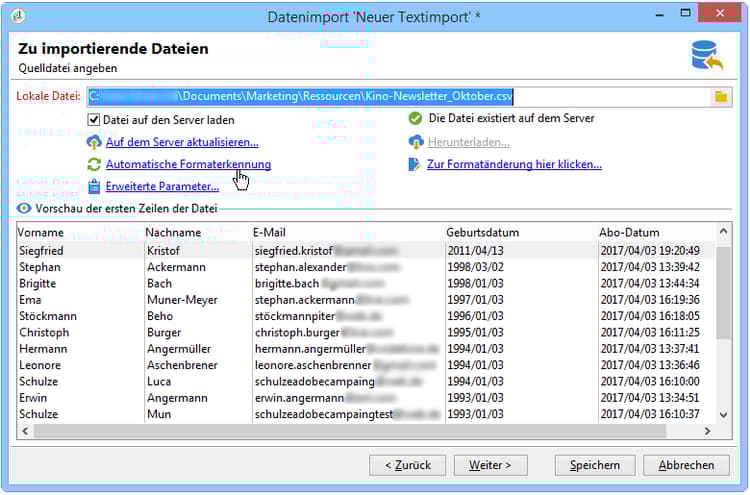
Task: Go back with the '< Zurück' button
Action: 408,465
